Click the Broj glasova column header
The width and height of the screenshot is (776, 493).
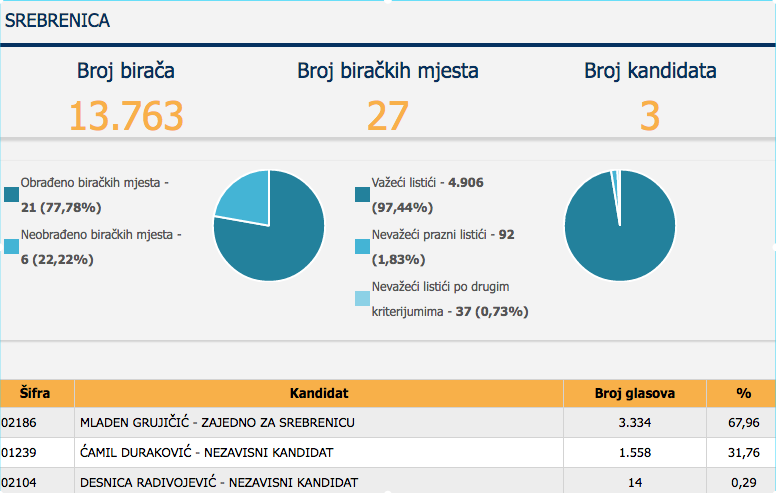pos(634,393)
